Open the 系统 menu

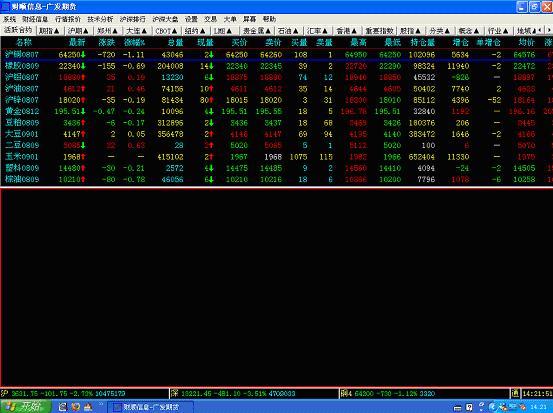10,19
